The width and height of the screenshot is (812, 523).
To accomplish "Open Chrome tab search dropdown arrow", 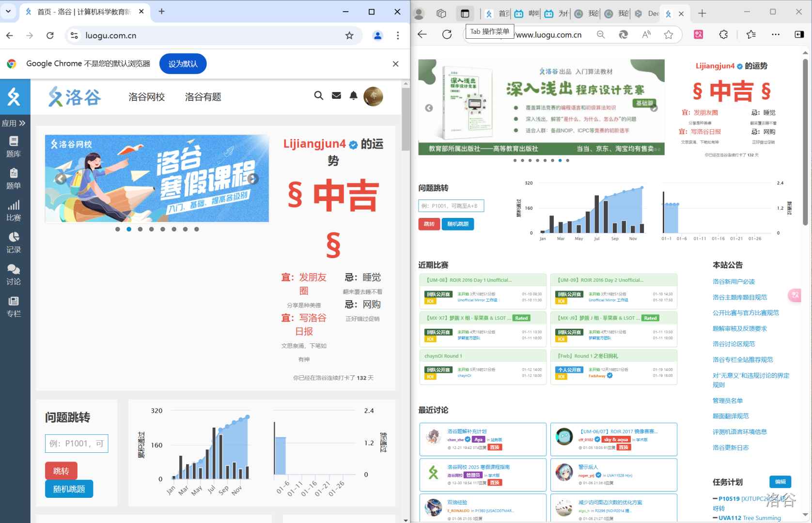I will [8, 11].
